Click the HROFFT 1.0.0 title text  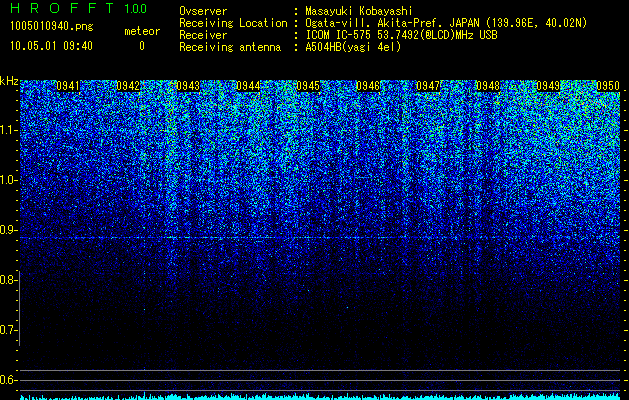point(78,8)
